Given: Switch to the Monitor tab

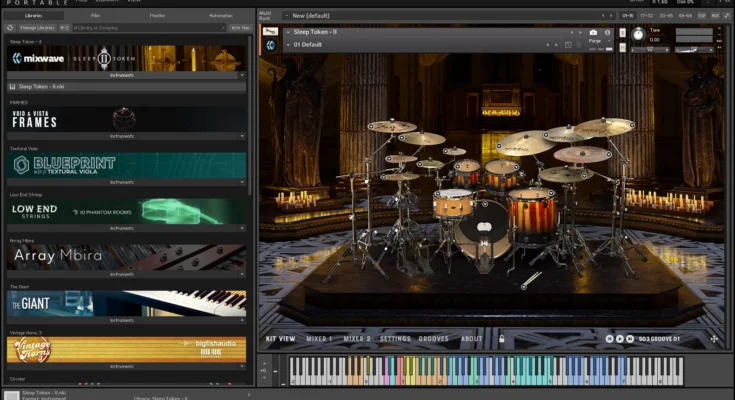Looking at the screenshot, I should 157,15.
